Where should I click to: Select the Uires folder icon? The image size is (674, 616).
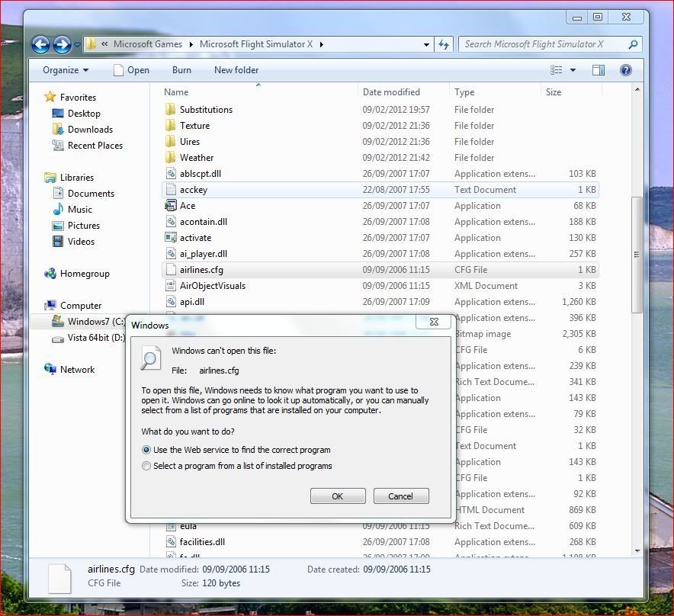coord(171,142)
